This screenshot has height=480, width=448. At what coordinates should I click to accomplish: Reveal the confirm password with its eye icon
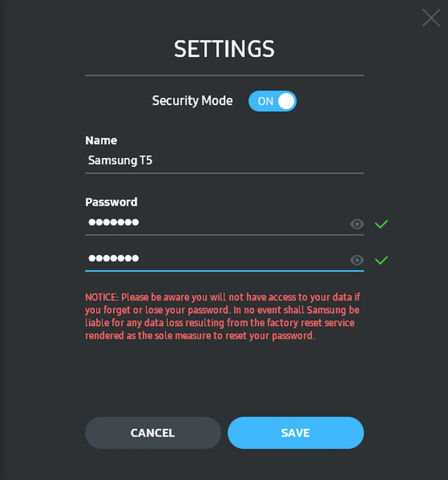coord(357,260)
